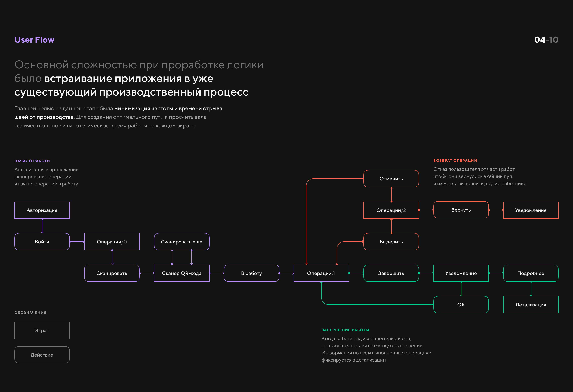
Task: Click the Авторизация screen box
Action: 42,210
